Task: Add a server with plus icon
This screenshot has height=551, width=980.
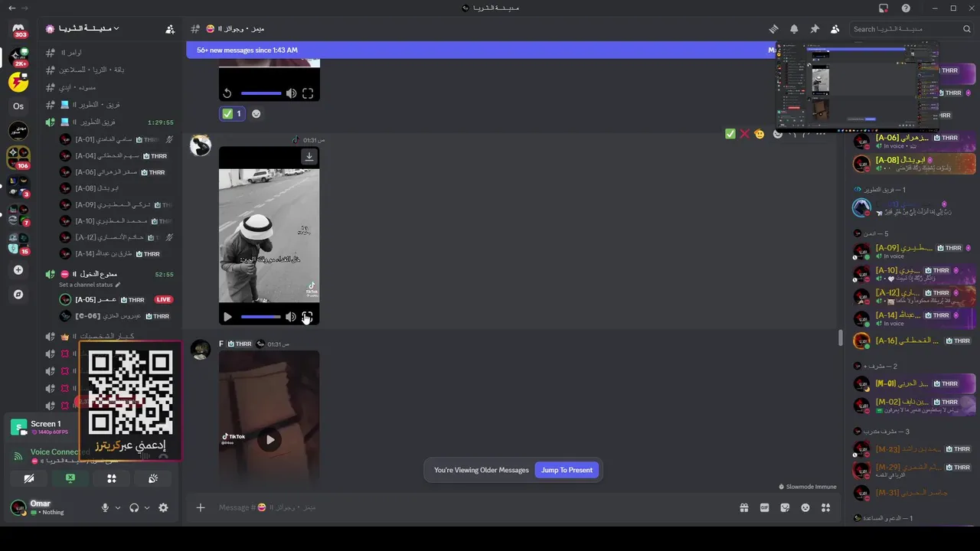Action: (18, 269)
